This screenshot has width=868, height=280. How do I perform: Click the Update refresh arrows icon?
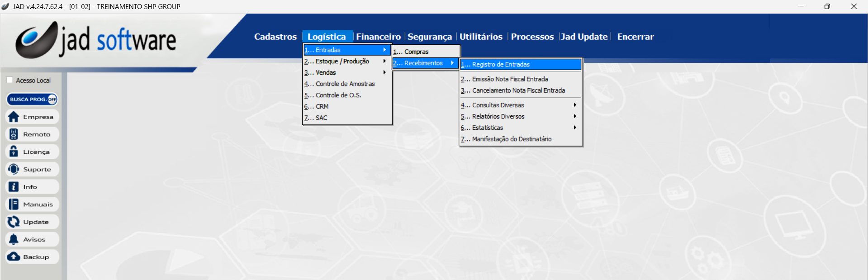(14, 222)
